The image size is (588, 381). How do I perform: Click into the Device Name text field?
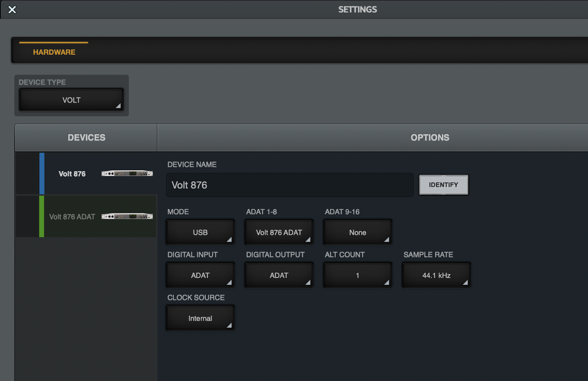click(x=290, y=185)
